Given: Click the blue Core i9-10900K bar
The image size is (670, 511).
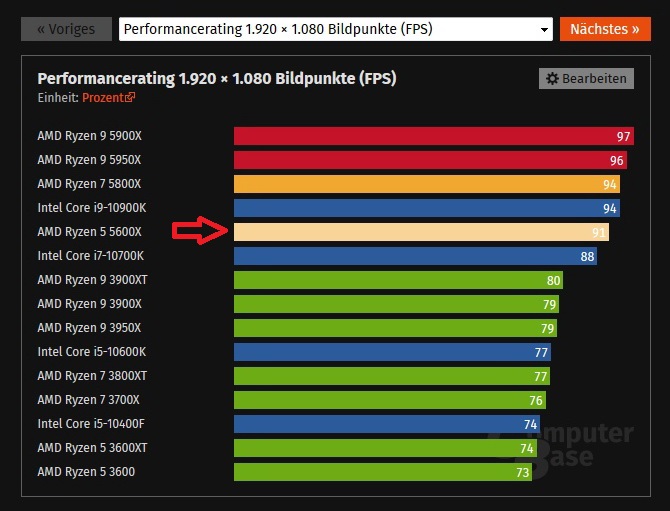Looking at the screenshot, I should tap(427, 208).
